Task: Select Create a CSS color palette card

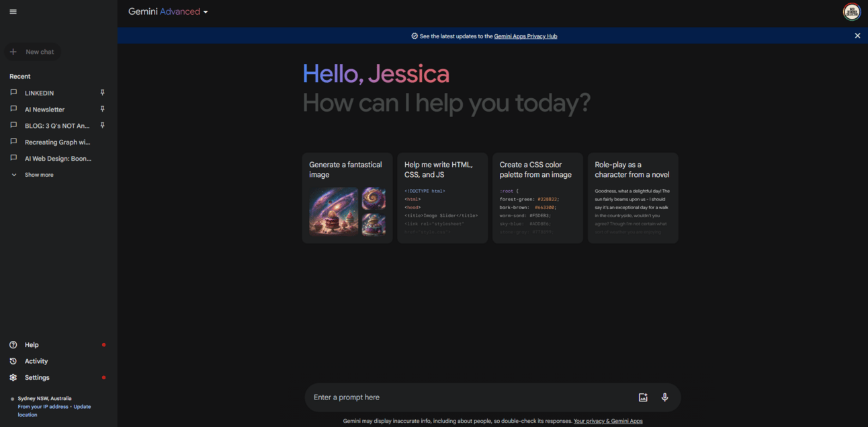Action: coord(537,198)
